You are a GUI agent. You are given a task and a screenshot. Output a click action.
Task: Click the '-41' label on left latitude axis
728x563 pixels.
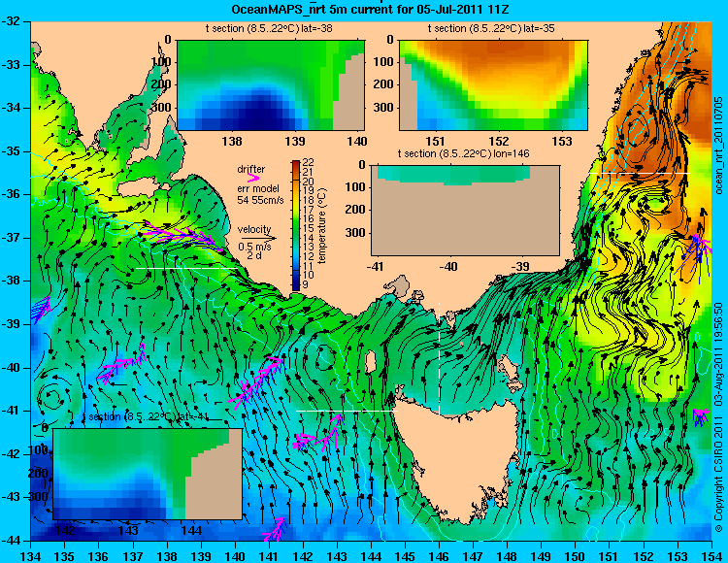11,411
